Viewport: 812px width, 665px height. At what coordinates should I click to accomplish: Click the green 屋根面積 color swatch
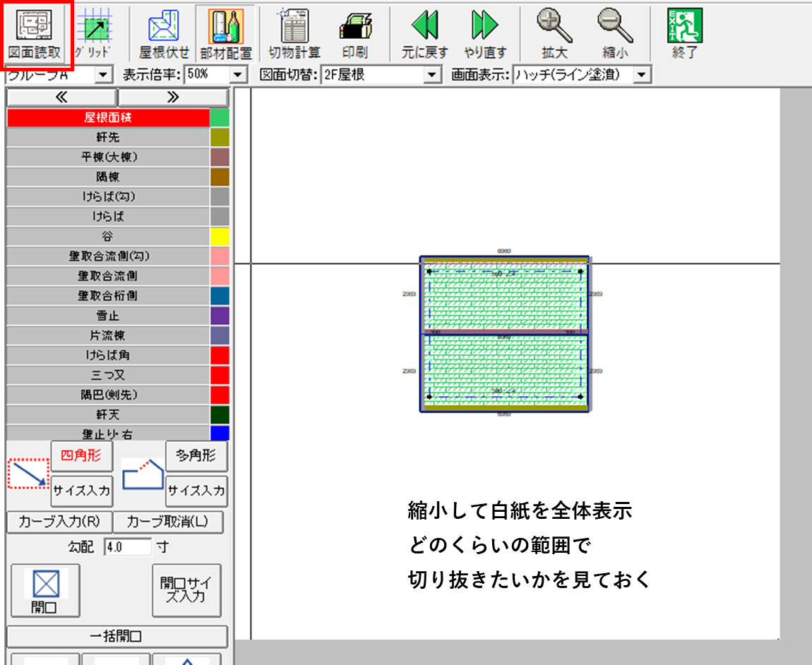tap(220, 117)
